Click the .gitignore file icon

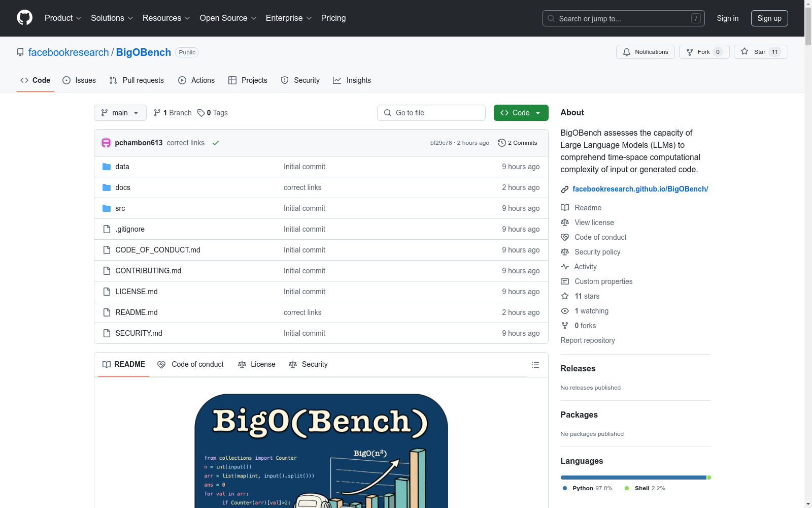(x=107, y=229)
